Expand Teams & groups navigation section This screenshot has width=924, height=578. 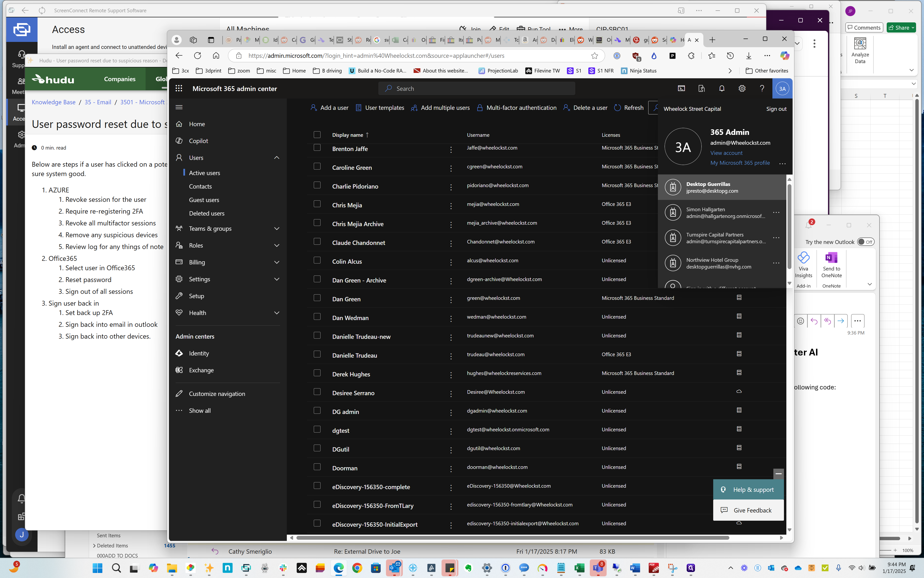point(277,229)
